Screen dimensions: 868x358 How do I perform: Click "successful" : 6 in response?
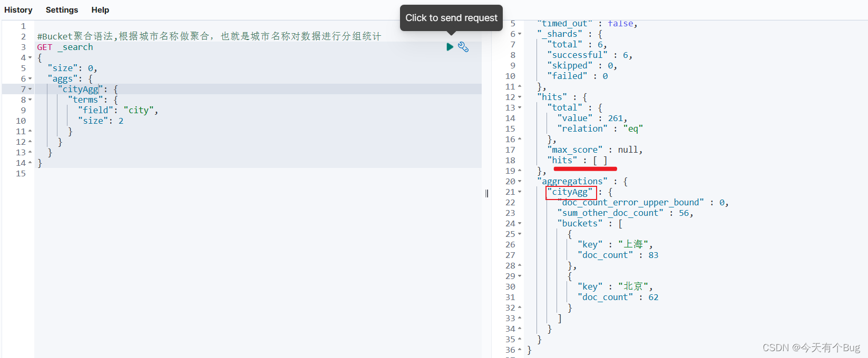tap(590, 55)
